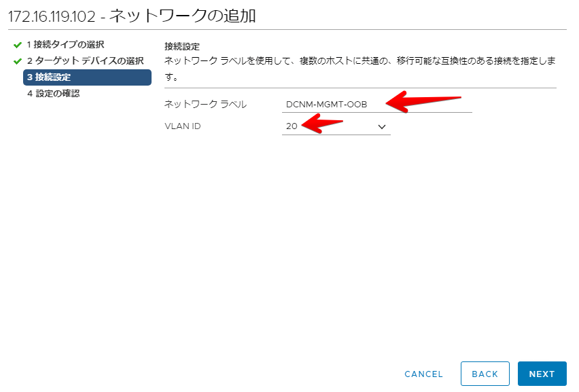Go to step 1 接続タイプの選択

pos(65,45)
